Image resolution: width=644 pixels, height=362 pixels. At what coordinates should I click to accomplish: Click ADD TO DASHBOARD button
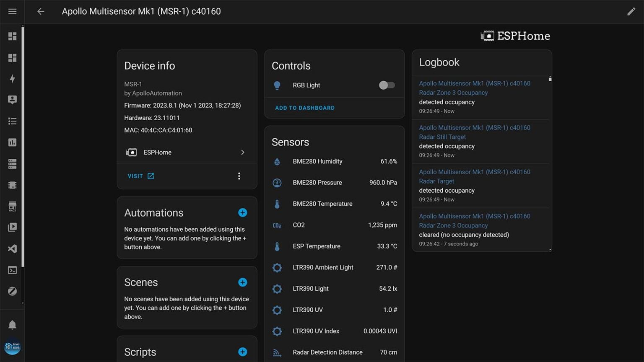coord(304,108)
